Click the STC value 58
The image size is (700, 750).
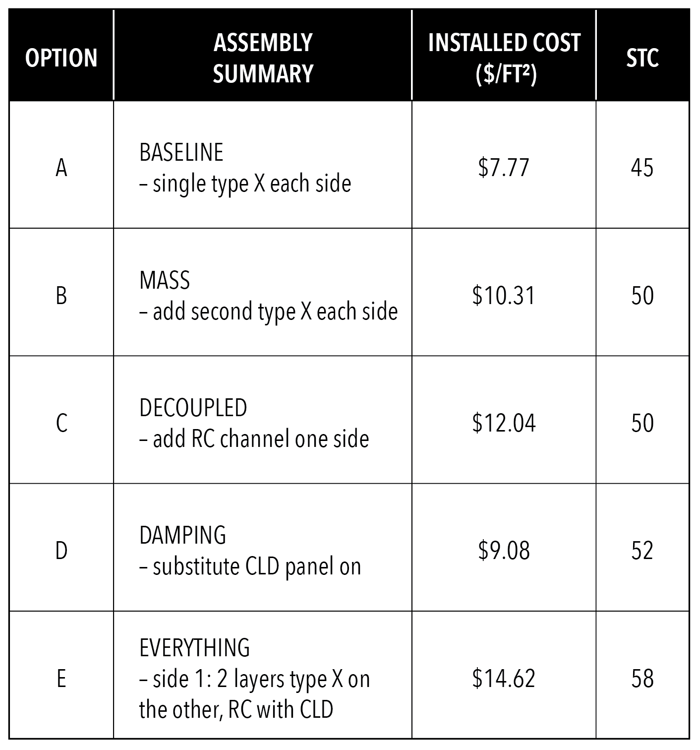pos(642,678)
